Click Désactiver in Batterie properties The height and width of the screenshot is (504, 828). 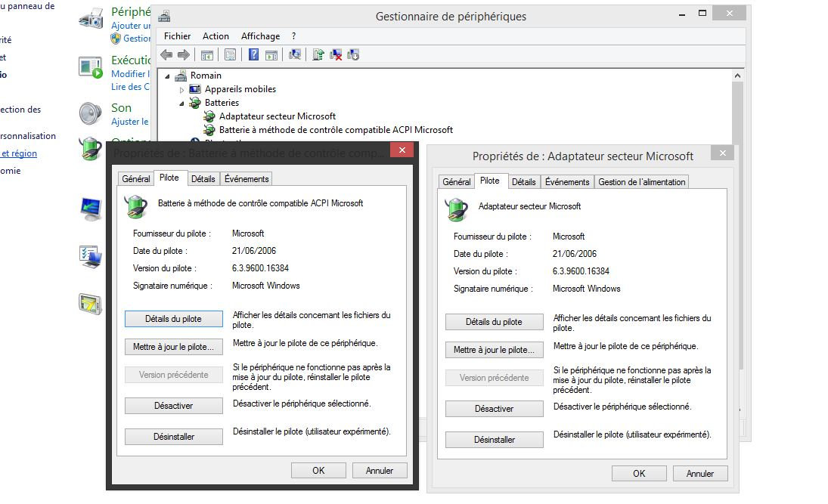click(174, 406)
